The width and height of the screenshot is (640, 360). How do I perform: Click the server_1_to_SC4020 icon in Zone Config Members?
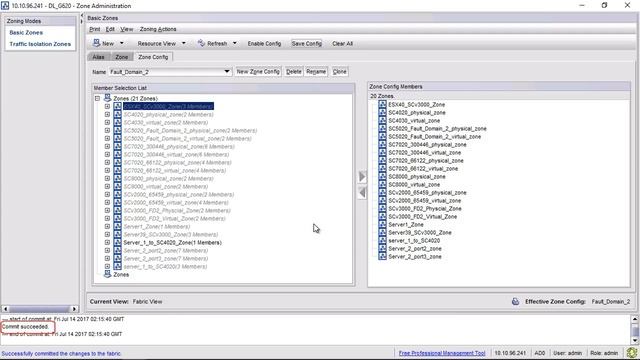pos(382,240)
